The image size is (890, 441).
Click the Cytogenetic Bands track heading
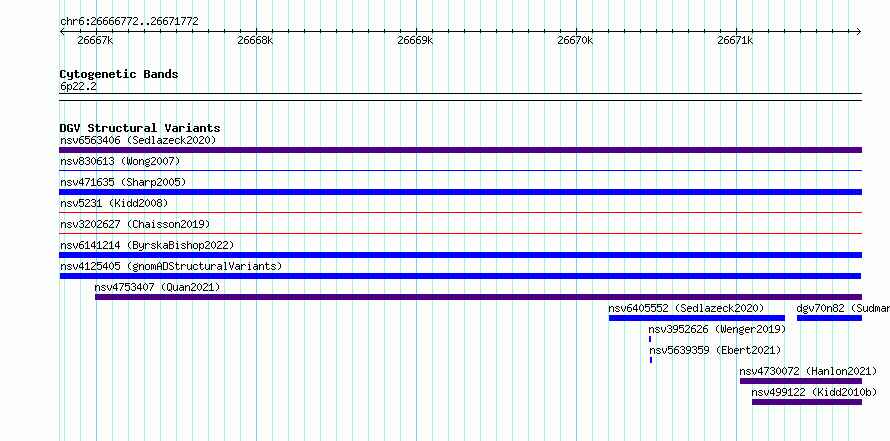pyautogui.click(x=119, y=74)
